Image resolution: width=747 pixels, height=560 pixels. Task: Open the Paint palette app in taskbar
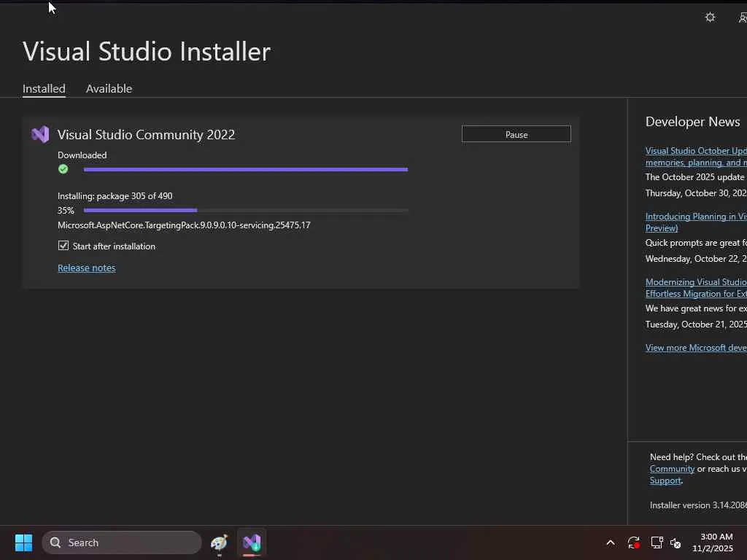[x=219, y=542]
